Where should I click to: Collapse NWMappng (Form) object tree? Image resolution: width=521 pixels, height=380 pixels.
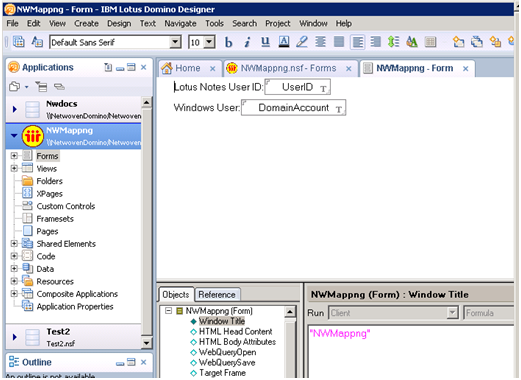[x=169, y=311]
